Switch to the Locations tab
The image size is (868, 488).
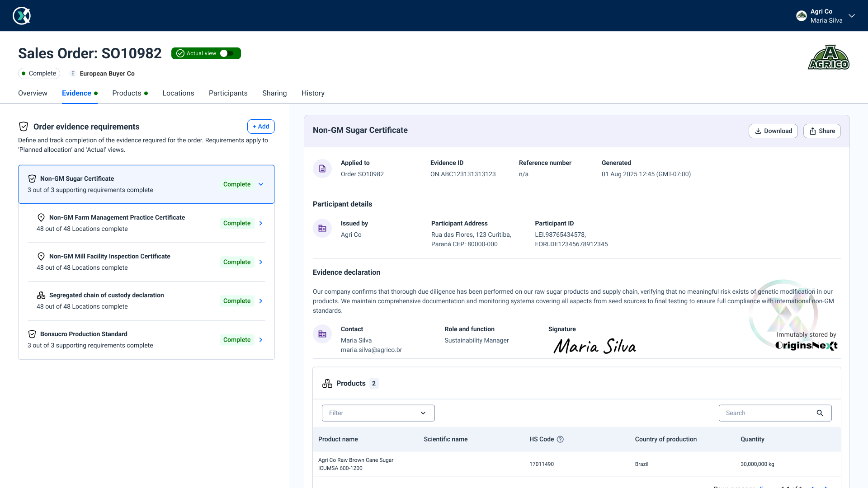pos(178,93)
